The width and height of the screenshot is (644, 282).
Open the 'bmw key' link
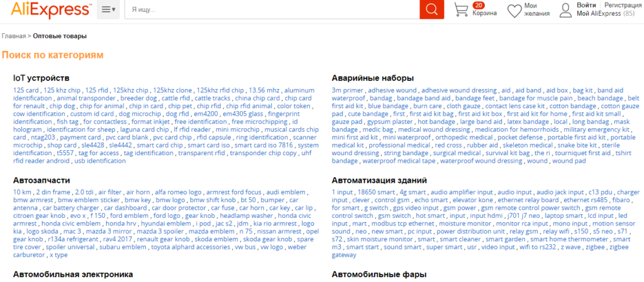[x=138, y=200]
